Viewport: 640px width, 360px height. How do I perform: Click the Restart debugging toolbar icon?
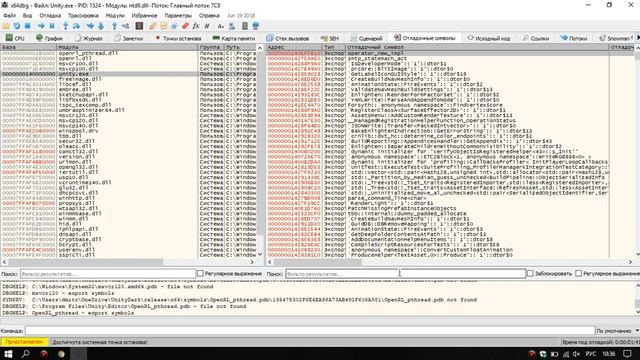(x=17, y=26)
